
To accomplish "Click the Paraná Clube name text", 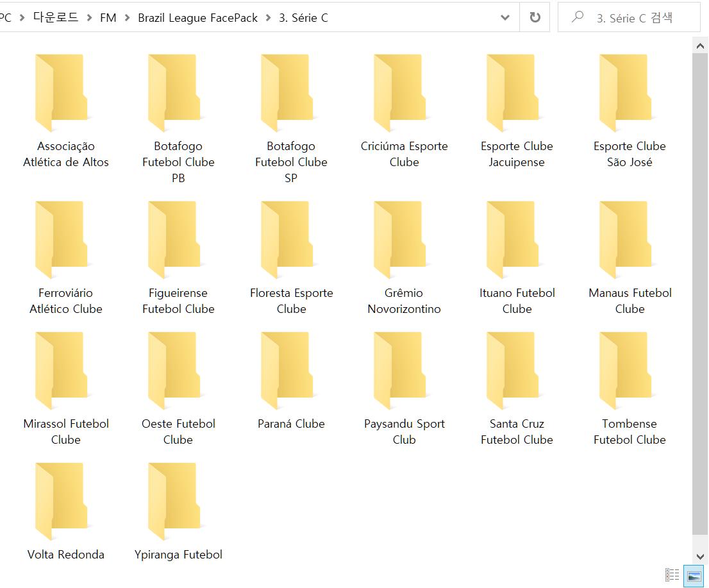I will (291, 424).
